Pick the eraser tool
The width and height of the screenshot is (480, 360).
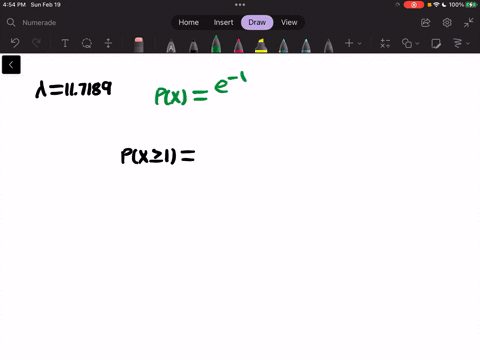139,44
